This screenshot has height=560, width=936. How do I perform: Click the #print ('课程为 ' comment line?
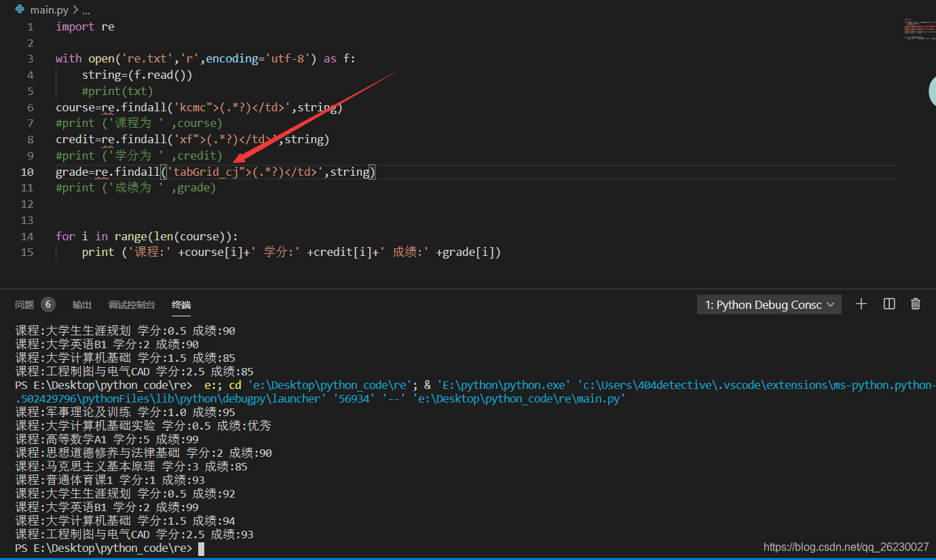coord(139,124)
